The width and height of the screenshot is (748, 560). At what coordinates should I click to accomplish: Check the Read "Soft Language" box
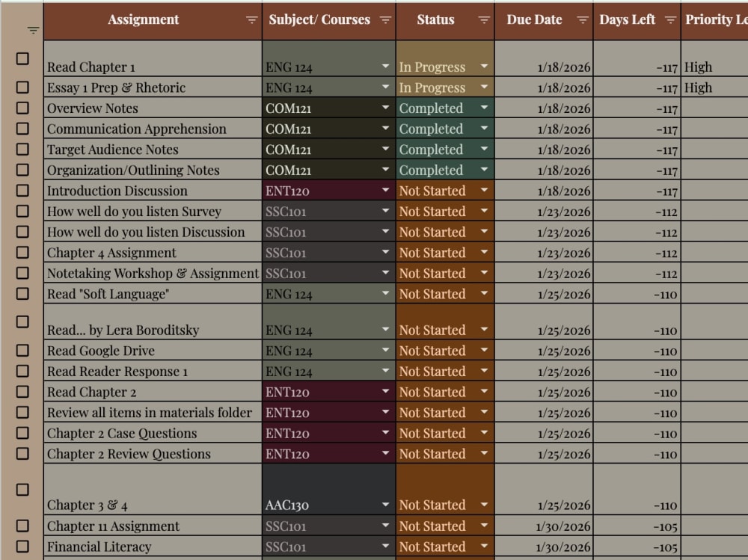pos(22,293)
